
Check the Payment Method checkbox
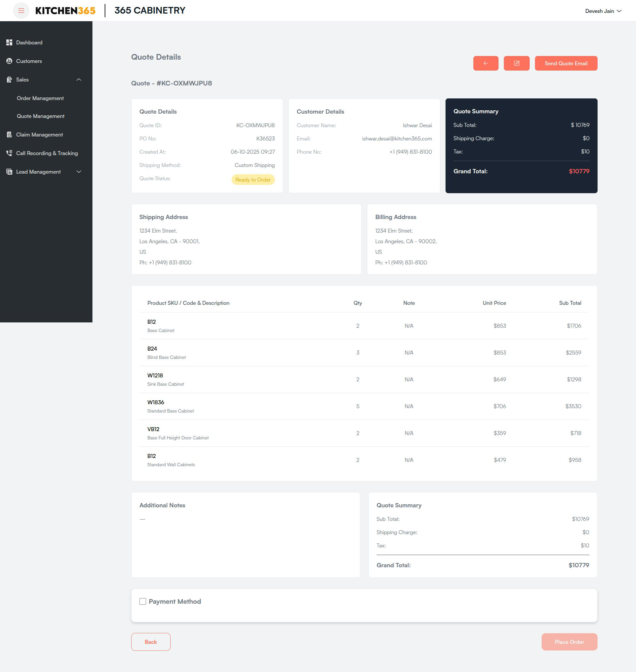click(143, 601)
